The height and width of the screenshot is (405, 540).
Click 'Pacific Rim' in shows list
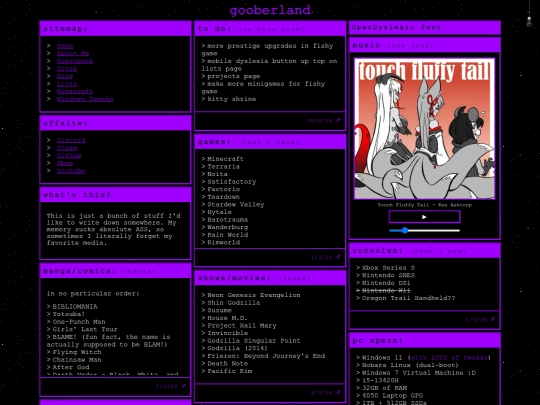click(x=229, y=371)
